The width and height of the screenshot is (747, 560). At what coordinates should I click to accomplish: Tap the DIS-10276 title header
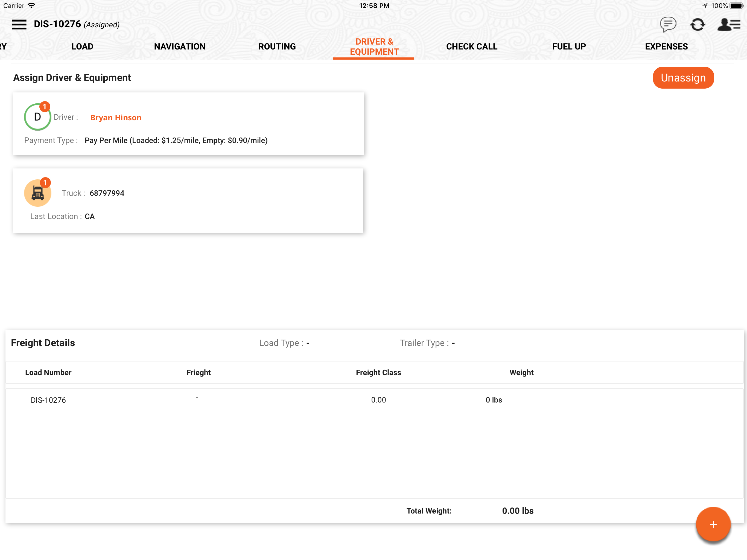(57, 24)
